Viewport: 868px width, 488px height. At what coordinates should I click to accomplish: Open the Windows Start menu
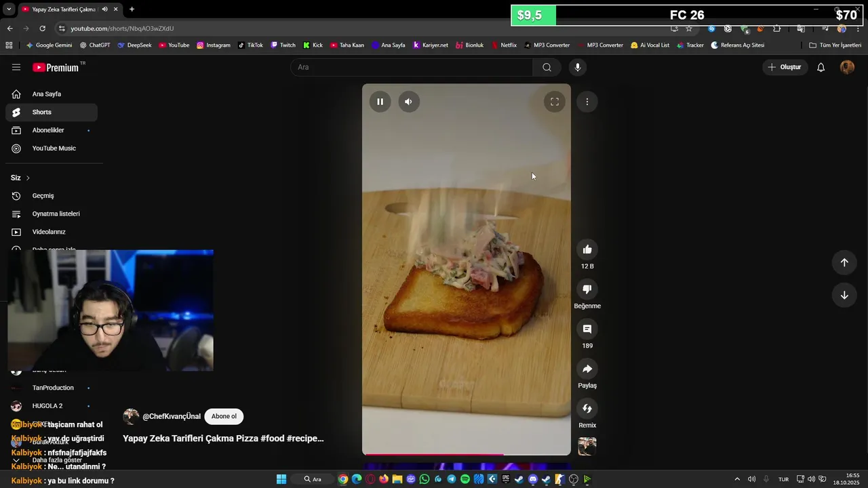coord(281,479)
